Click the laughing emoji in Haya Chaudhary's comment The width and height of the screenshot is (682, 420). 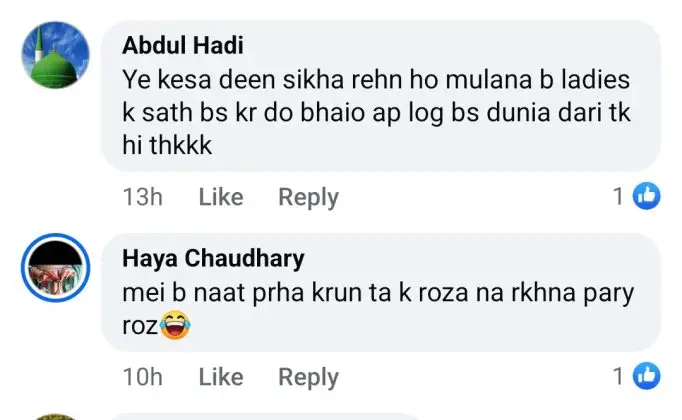(175, 324)
